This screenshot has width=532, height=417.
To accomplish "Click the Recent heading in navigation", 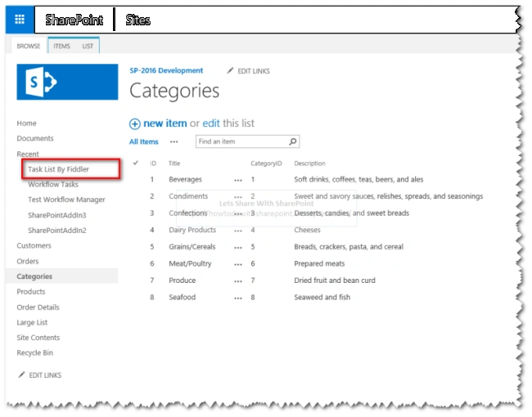I will point(28,155).
